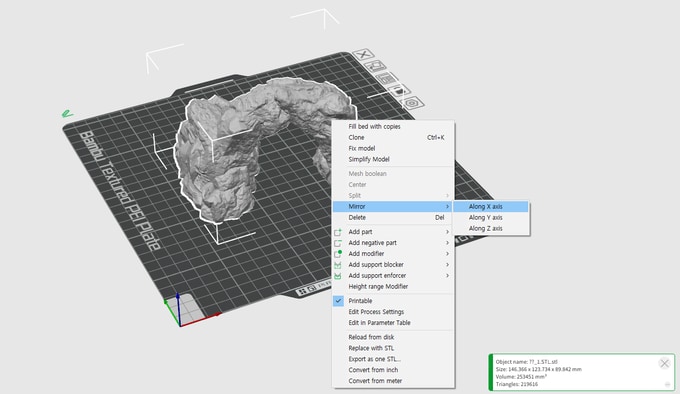Viewport: 680px width, 394px height.
Task: Expand the Add support blocker arrow
Action: pyautogui.click(x=447, y=264)
